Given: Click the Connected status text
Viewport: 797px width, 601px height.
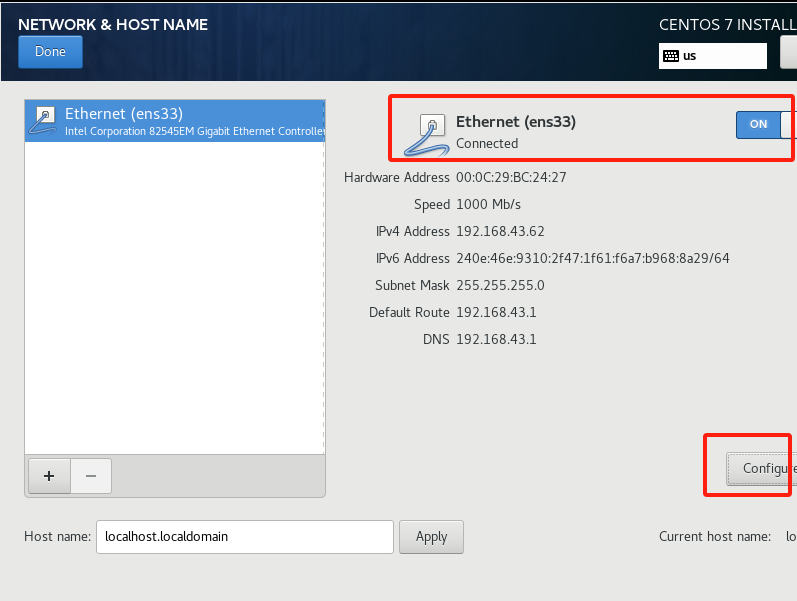Looking at the screenshot, I should pyautogui.click(x=487, y=143).
